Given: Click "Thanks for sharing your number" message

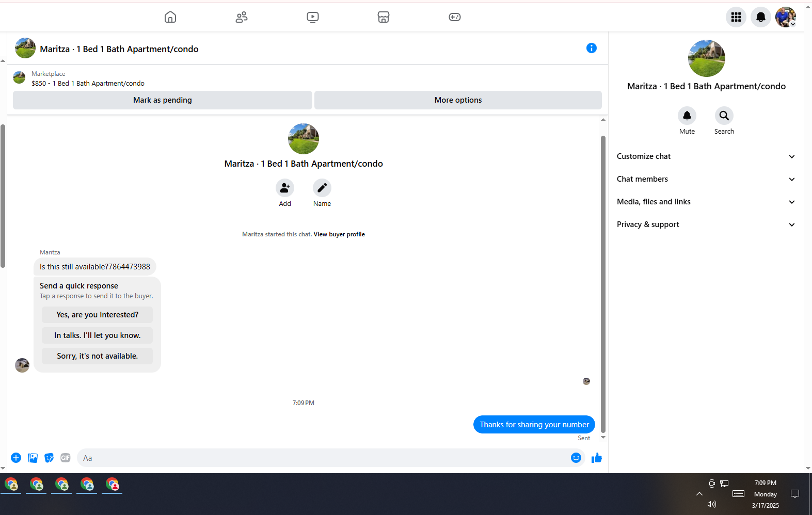Looking at the screenshot, I should pos(534,425).
